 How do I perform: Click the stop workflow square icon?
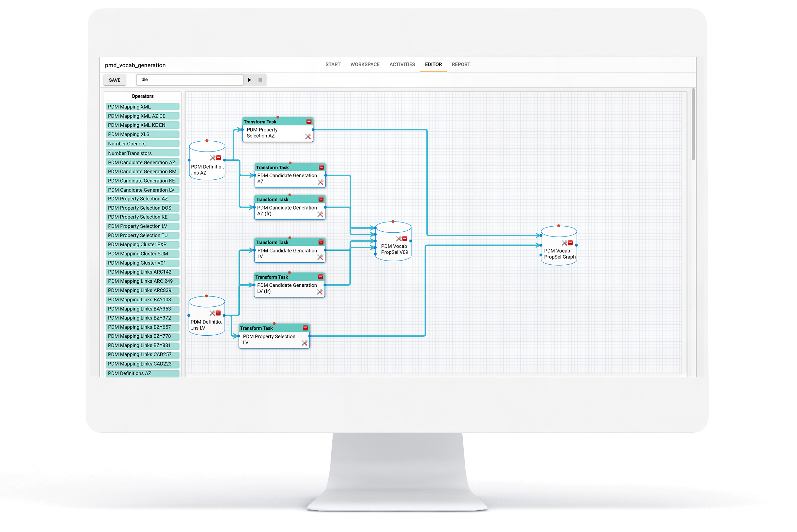[x=260, y=80]
